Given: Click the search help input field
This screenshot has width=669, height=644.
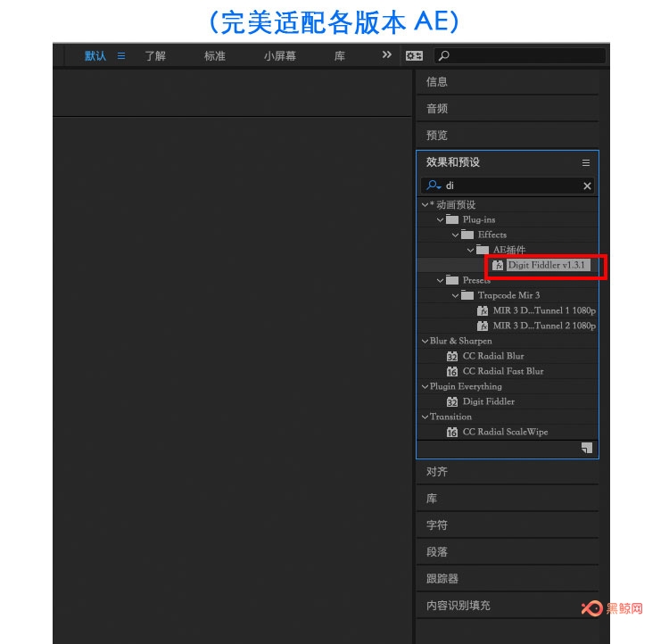Looking at the screenshot, I should point(520,55).
